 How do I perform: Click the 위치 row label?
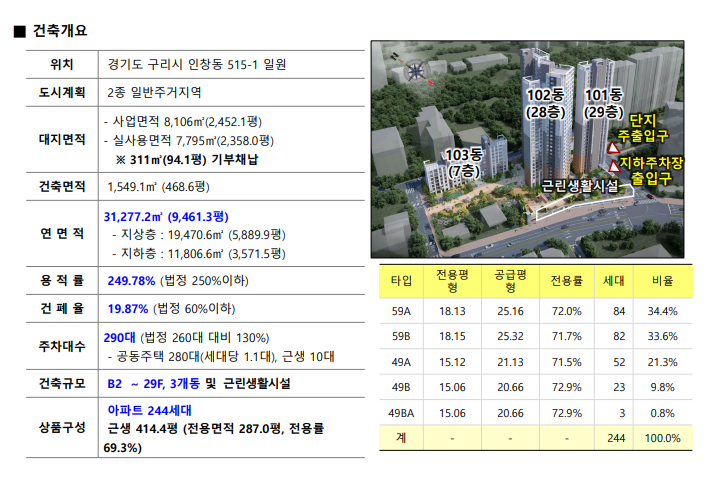(x=62, y=64)
